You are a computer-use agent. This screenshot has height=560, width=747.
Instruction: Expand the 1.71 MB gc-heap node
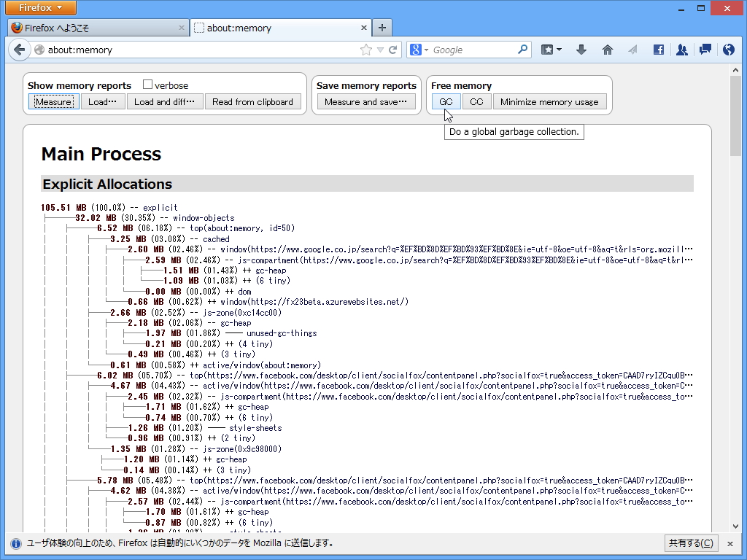click(207, 407)
